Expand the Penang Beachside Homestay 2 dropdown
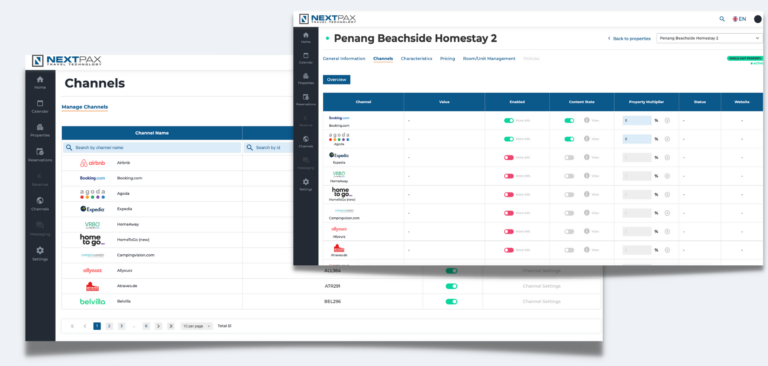768x366 pixels. [x=709, y=38]
